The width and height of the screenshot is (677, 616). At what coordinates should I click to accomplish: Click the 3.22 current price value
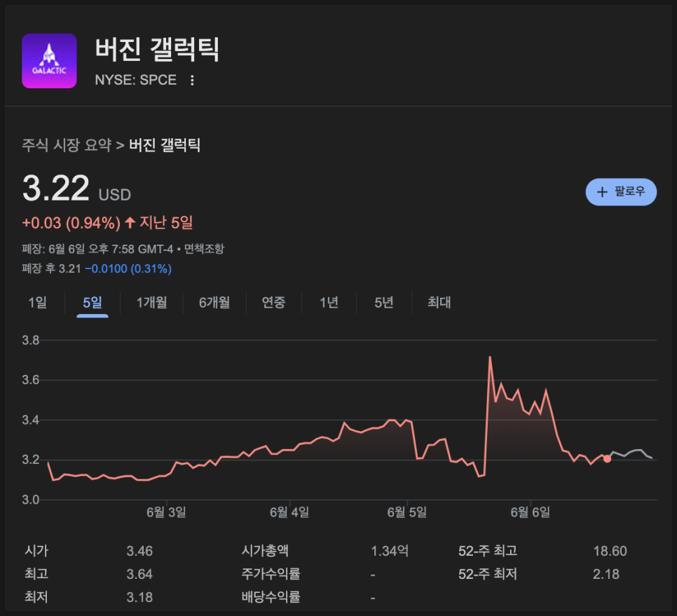[x=55, y=189]
